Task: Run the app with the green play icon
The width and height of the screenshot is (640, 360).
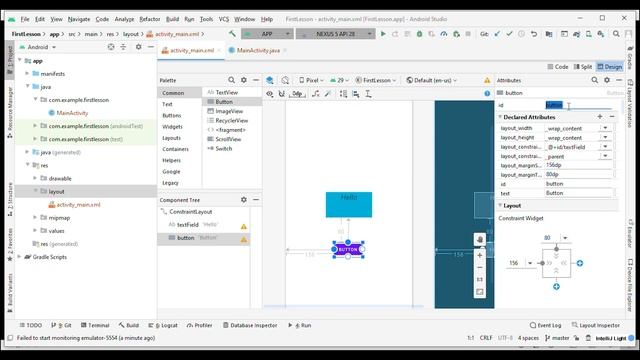Action: [x=383, y=34]
